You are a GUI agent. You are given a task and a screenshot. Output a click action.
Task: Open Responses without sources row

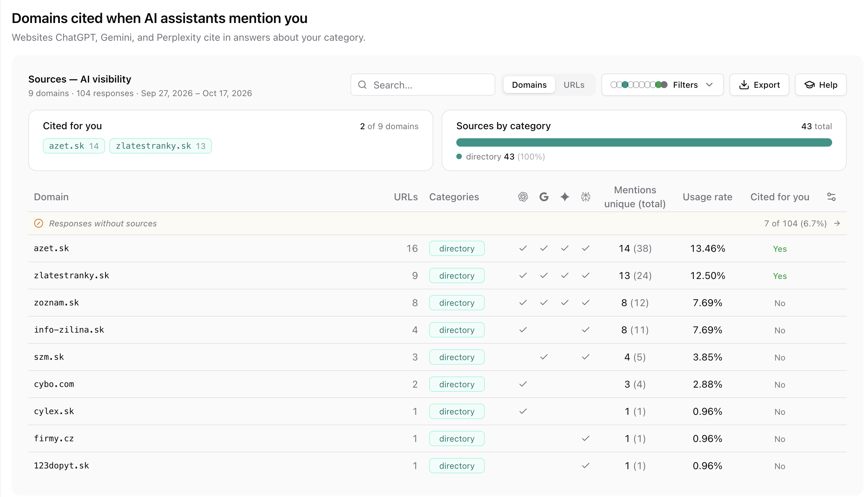pos(437,223)
